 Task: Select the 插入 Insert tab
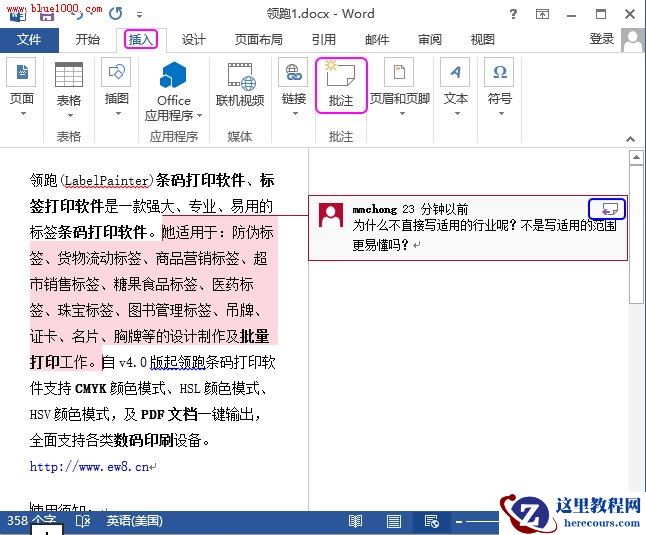coord(141,40)
